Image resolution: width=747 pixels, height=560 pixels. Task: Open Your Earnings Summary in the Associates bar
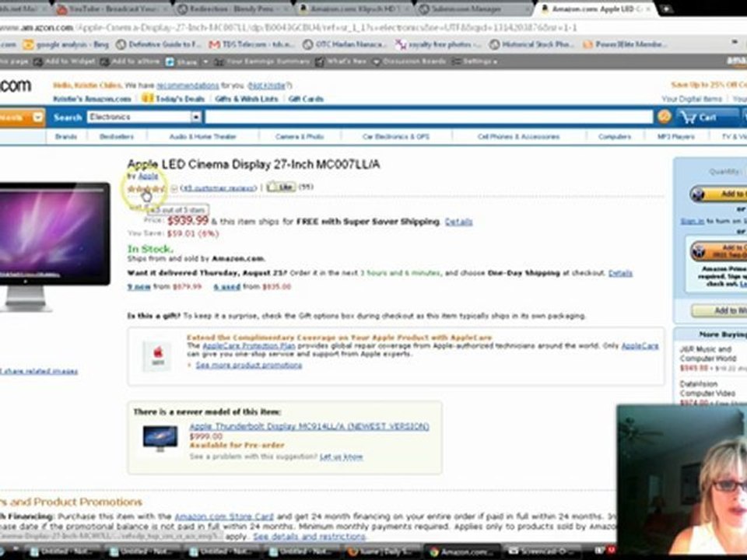coord(262,61)
